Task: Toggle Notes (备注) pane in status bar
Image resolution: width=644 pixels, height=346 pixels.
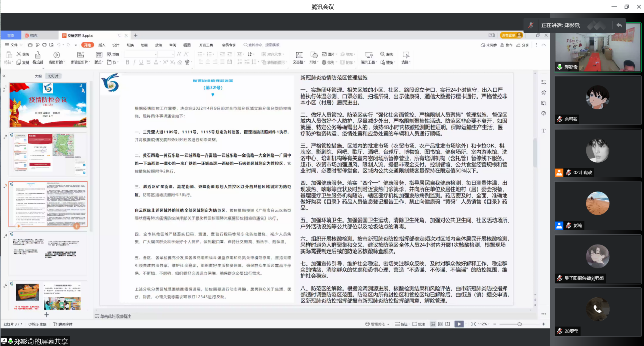Action: (402, 324)
